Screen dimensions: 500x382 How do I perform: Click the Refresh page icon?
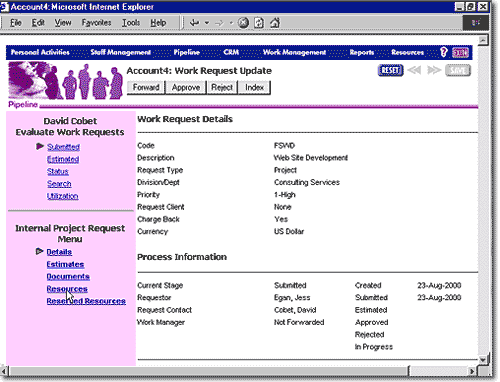click(x=259, y=23)
